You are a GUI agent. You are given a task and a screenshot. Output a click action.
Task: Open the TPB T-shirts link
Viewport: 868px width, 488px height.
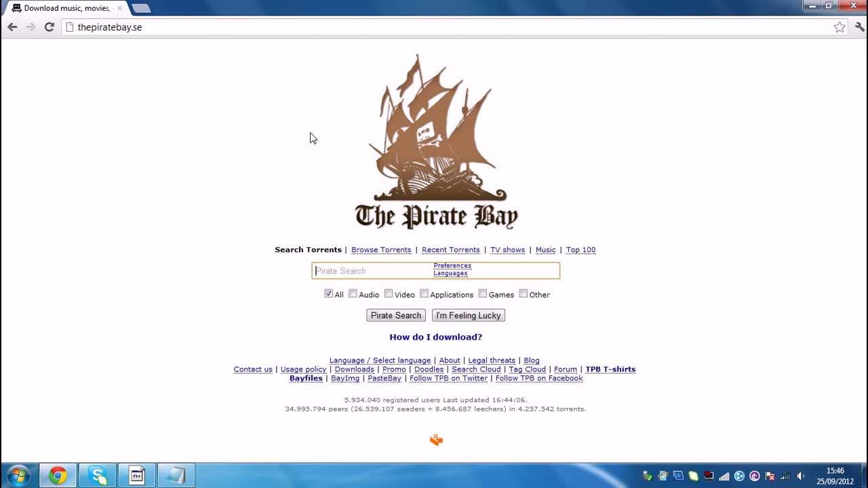[610, 369]
